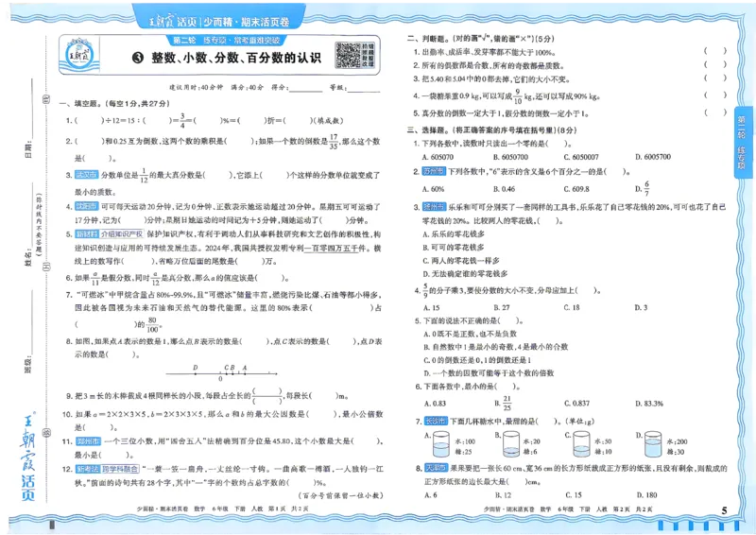This screenshot has height=535, width=756.
Task: Click the answer bracket for judgment item 1 出勤率
Action: [715, 51]
